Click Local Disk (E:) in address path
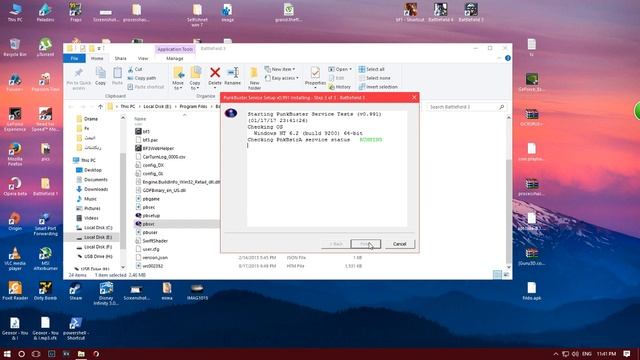640x360 pixels. coord(157,107)
